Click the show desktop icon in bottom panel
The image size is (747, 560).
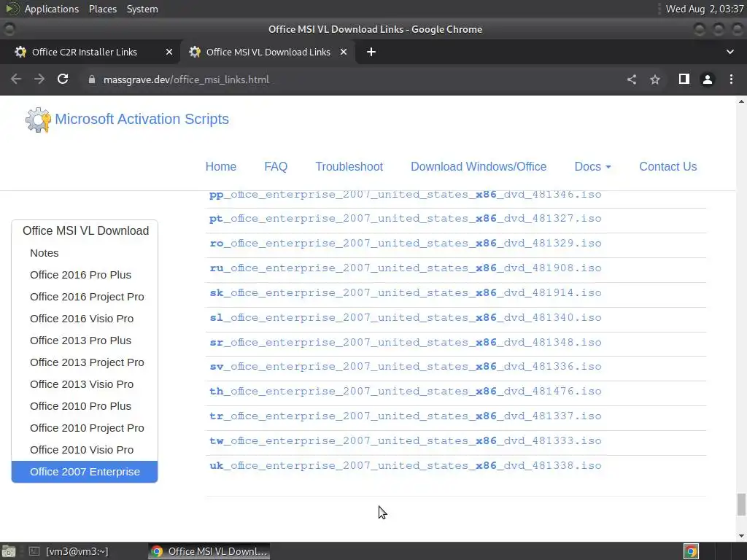[x=8, y=551]
